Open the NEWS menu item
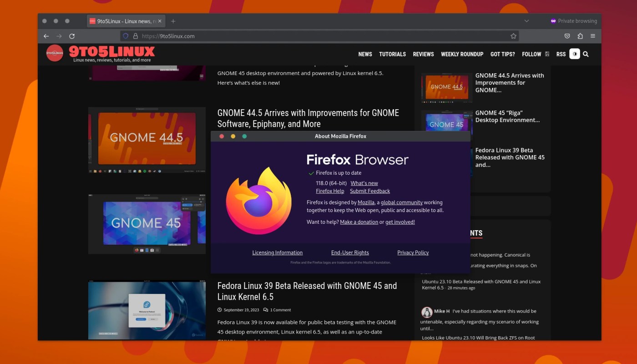637x364 pixels. tap(365, 54)
